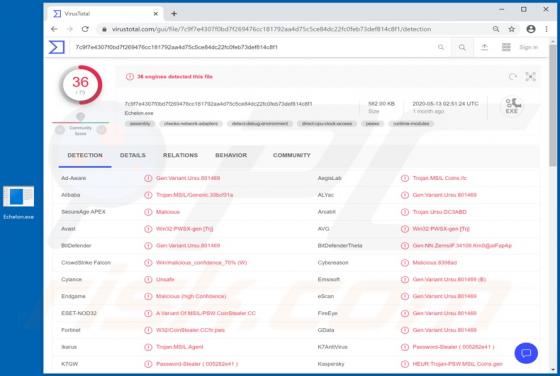Click the Avast alert icon
560x376 pixels.
[148, 229]
